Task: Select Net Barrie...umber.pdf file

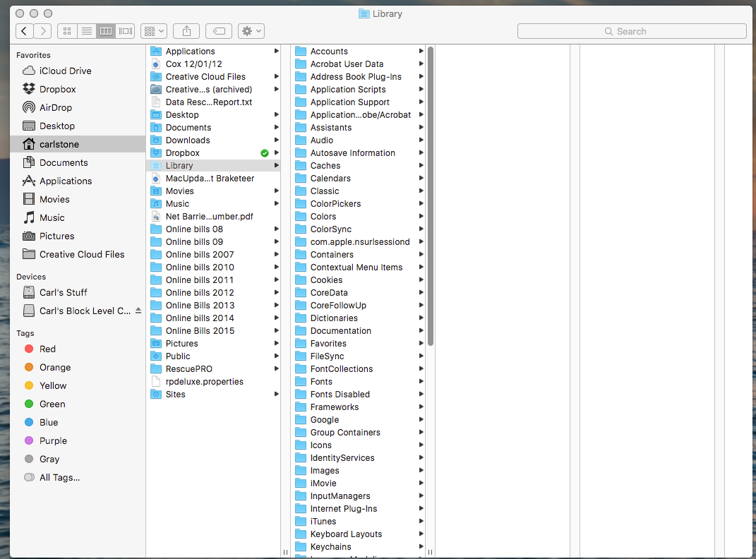Action: pos(214,217)
